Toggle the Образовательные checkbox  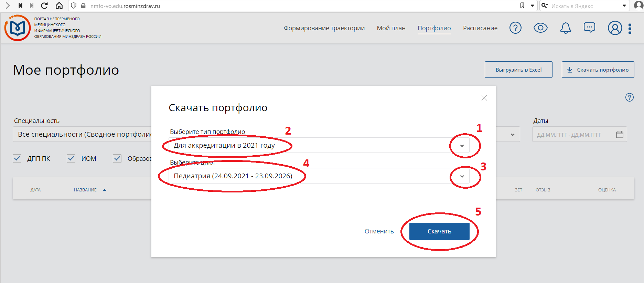pyautogui.click(x=117, y=158)
